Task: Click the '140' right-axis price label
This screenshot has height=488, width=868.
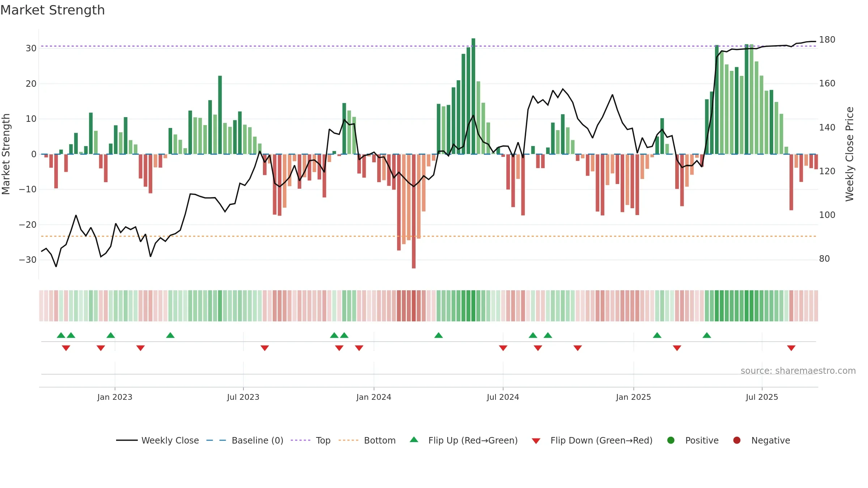Action: click(x=827, y=128)
